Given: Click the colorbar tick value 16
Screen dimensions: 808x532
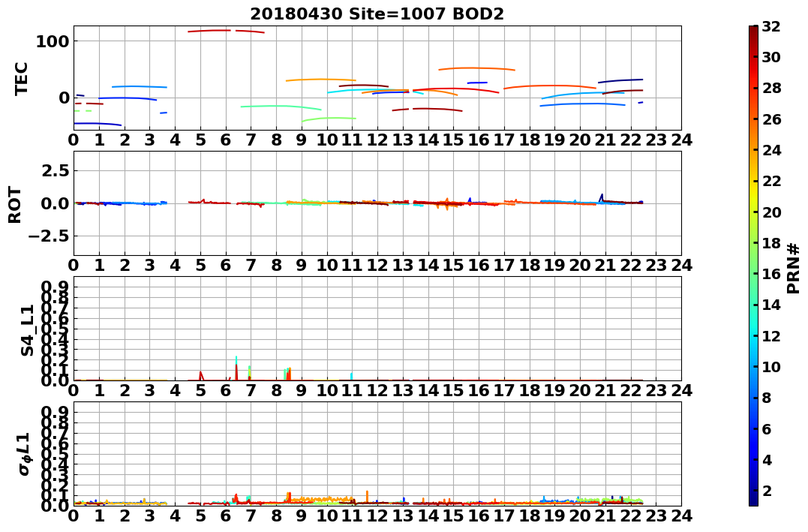Looking at the screenshot, I should coord(771,274).
